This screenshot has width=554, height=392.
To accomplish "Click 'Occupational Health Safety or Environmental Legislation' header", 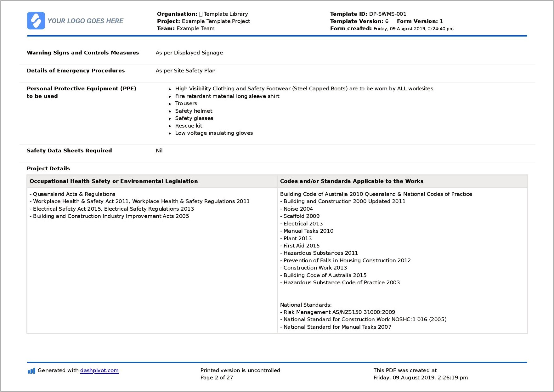I will click(114, 181).
